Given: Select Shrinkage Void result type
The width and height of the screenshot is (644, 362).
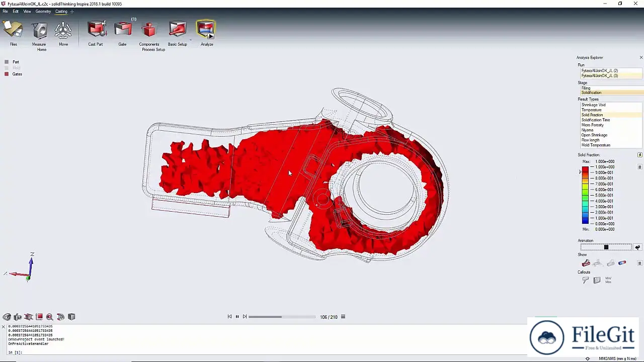Looking at the screenshot, I should [610, 105].
